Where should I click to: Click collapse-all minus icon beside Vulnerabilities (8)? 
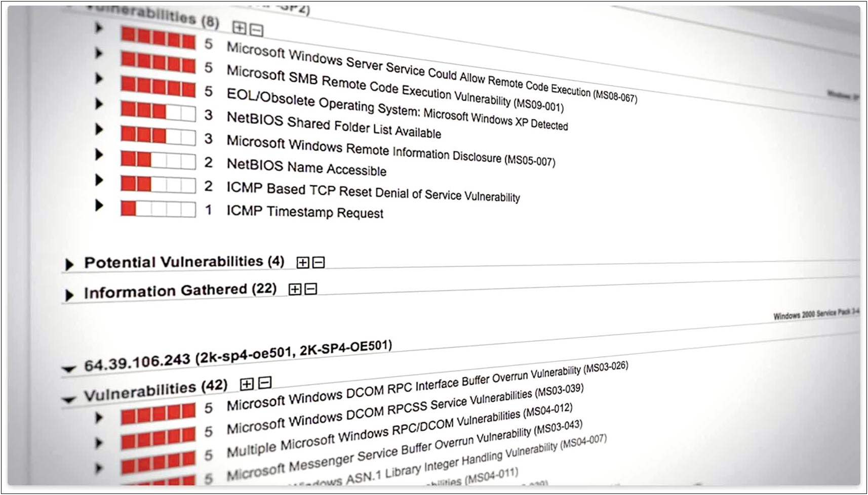click(x=256, y=30)
